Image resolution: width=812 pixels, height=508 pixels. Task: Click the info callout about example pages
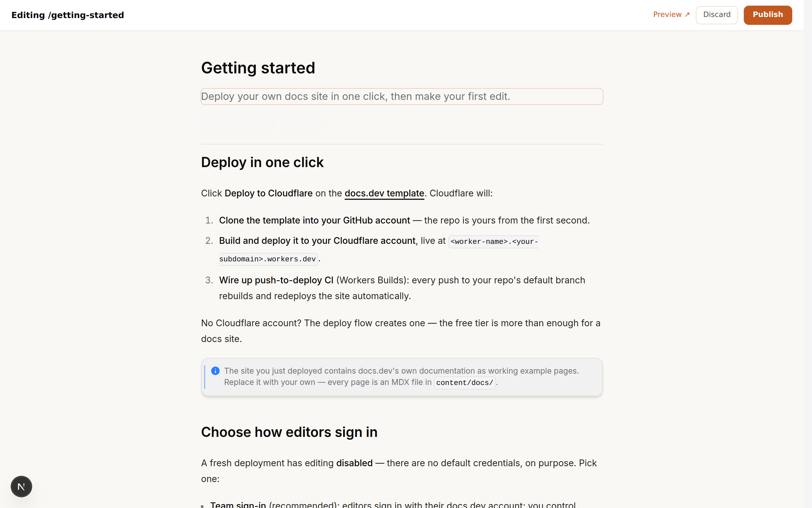(x=402, y=377)
